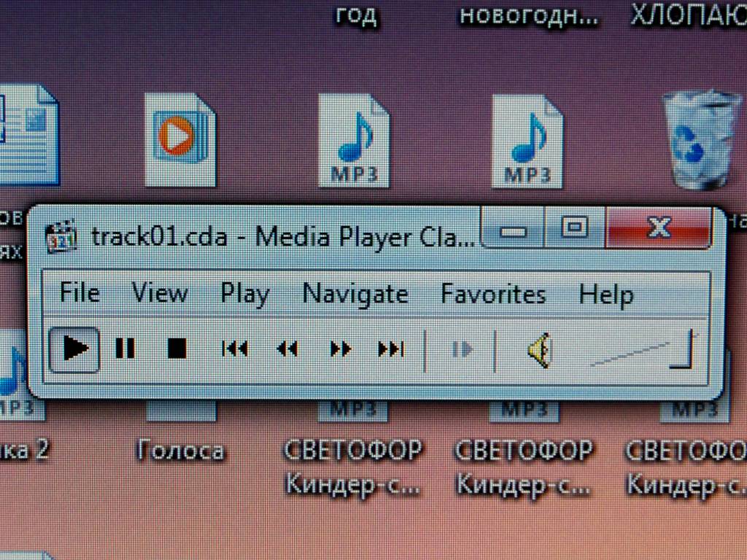Click the Media Player Classic title bar icon
The width and height of the screenshot is (747, 560).
click(61, 236)
